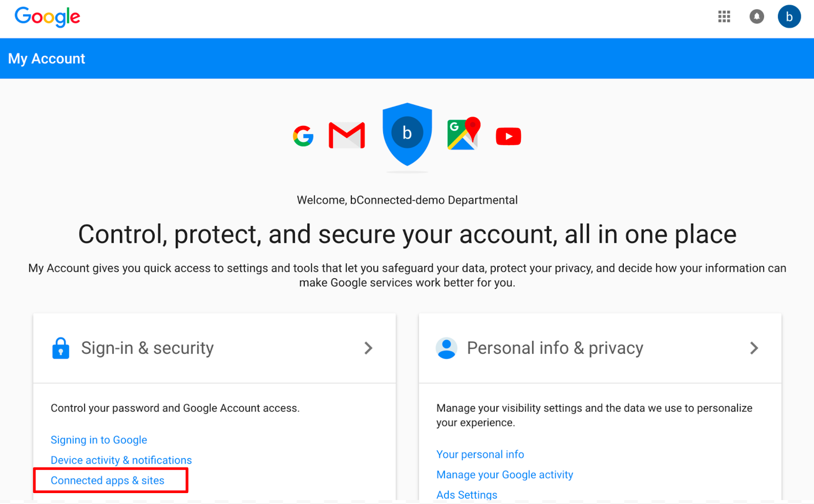Click the Gmail envelope icon

(x=347, y=135)
